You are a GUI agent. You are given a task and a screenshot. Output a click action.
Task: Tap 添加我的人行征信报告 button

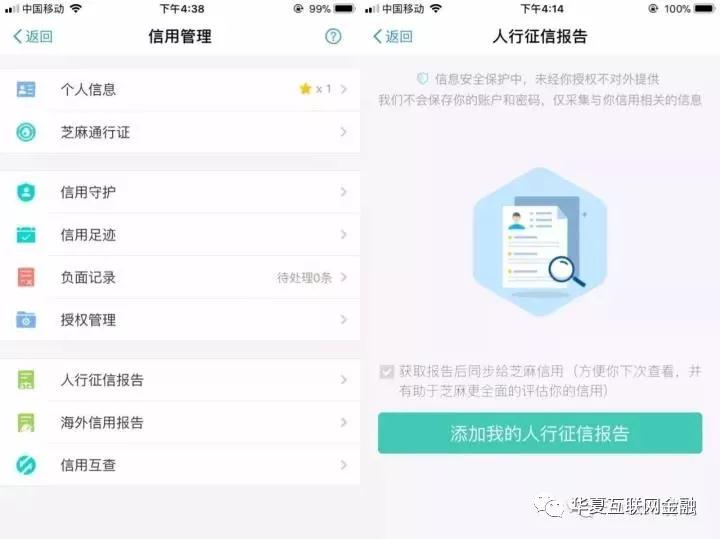[x=540, y=433]
